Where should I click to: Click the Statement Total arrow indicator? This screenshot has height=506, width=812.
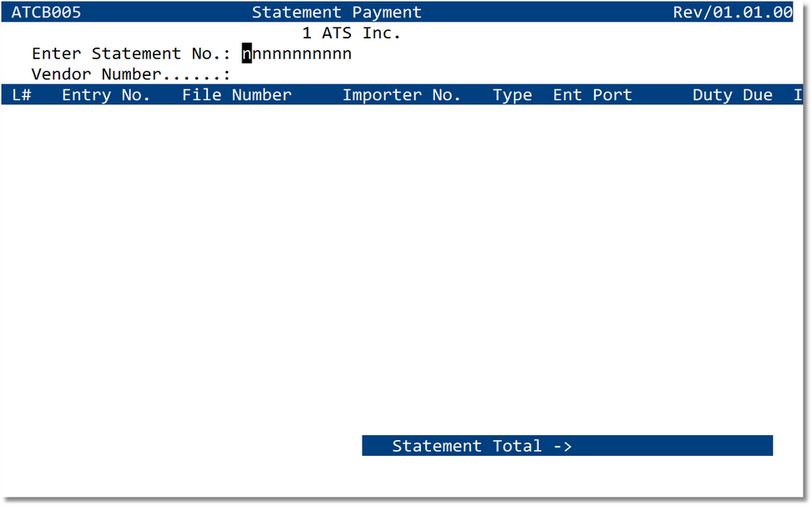point(563,446)
